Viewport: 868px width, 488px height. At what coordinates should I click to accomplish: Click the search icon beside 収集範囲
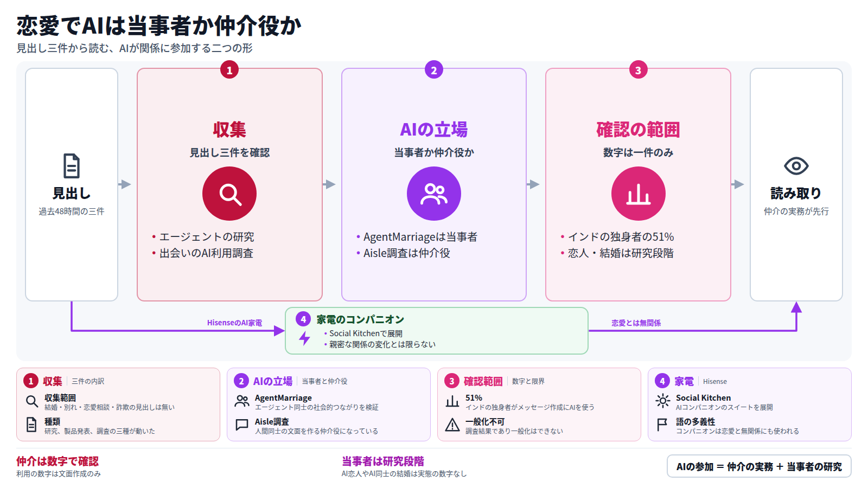click(x=32, y=402)
